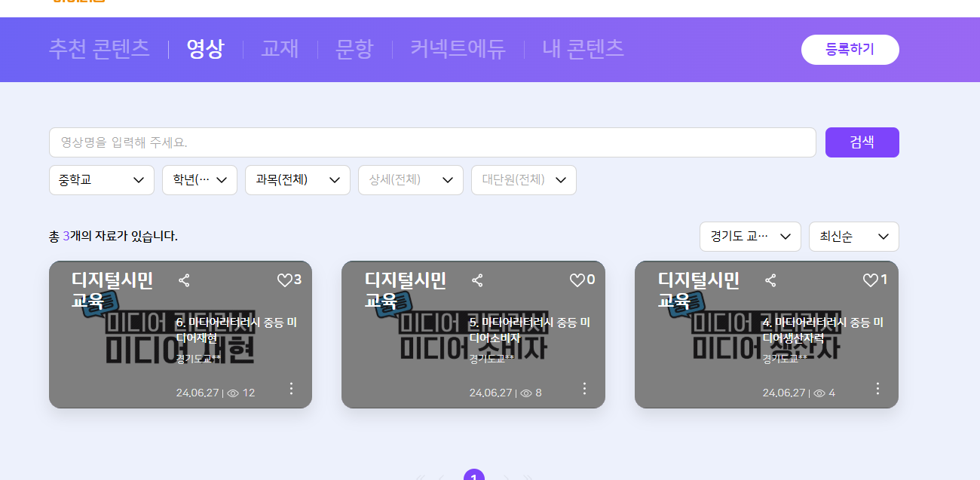Focus the 영상명 search input field
980x480 pixels.
432,142
